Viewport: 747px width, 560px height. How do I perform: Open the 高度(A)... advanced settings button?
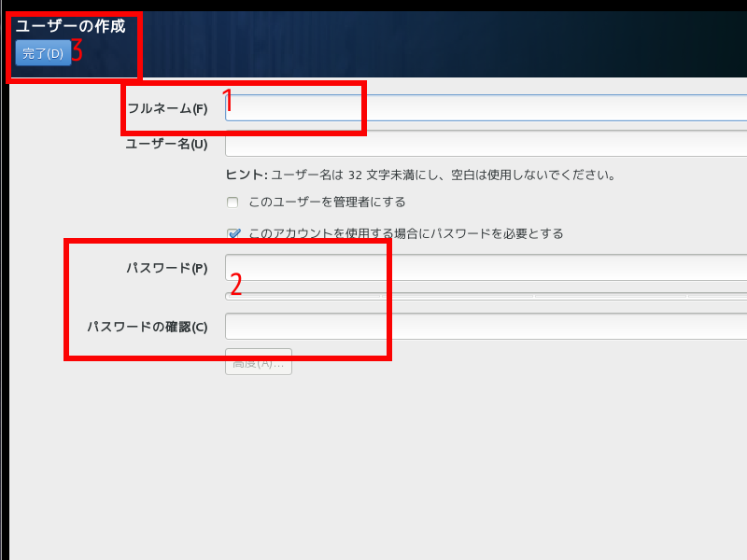pos(259,362)
